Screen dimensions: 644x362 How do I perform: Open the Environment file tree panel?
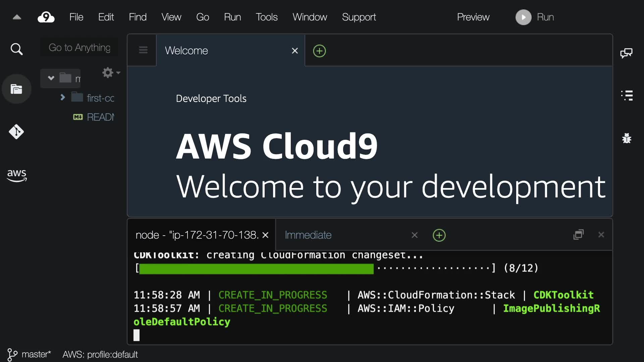pyautogui.click(x=16, y=89)
